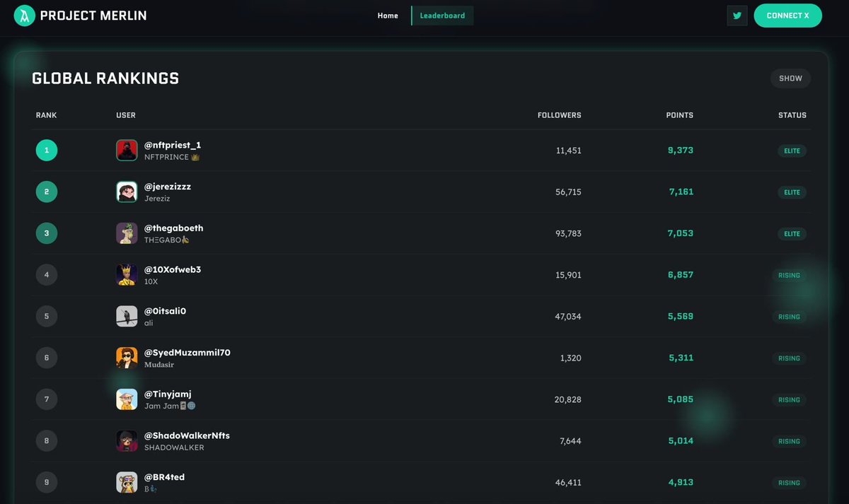This screenshot has height=504, width=849.
Task: Click the 7,053 points value
Action: tap(681, 233)
